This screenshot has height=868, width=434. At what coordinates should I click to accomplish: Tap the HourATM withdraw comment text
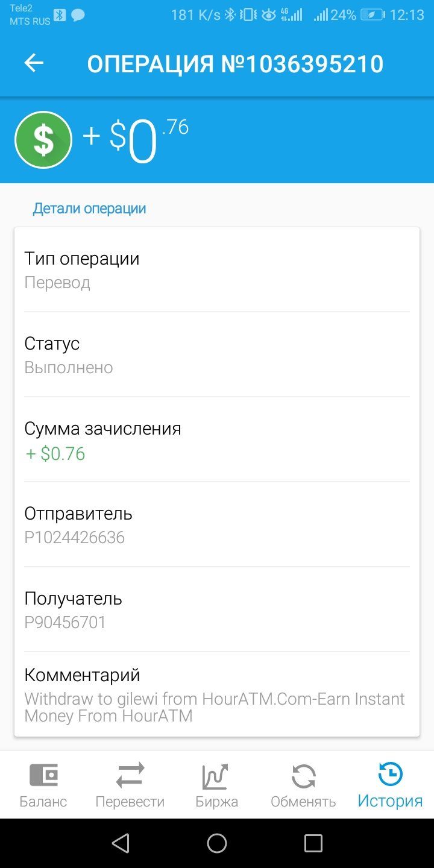[x=215, y=708]
